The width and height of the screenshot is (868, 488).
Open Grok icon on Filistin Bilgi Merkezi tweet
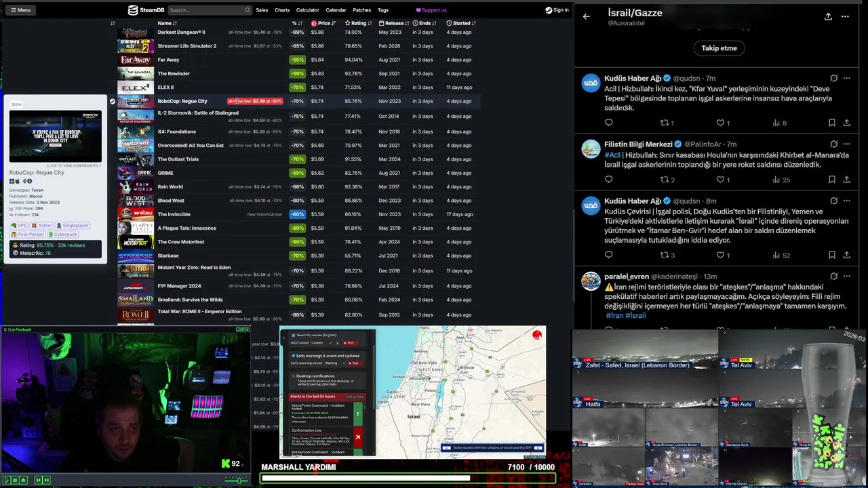click(x=833, y=144)
